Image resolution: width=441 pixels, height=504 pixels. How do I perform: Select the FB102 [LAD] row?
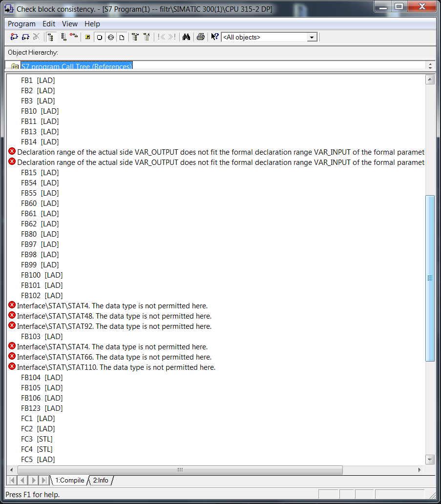coord(42,295)
